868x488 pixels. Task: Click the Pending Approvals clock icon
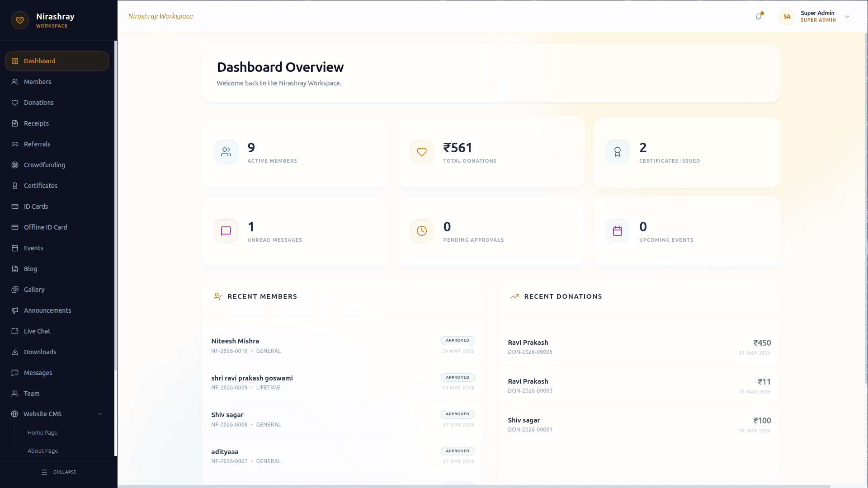(422, 231)
